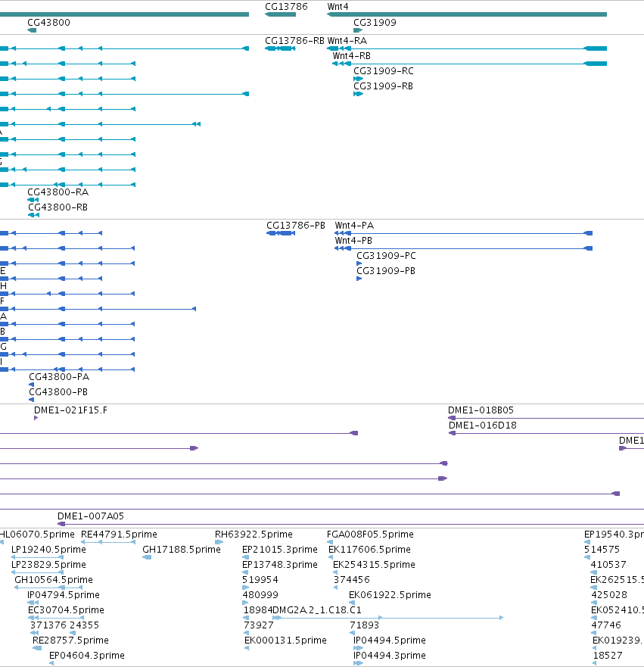
Task: Select EST label HL06070.5prime
Action: [x=37, y=535]
